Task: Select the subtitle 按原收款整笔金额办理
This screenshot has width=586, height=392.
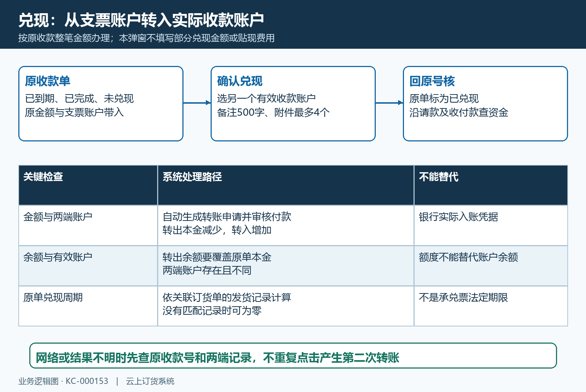Action: click(64, 38)
